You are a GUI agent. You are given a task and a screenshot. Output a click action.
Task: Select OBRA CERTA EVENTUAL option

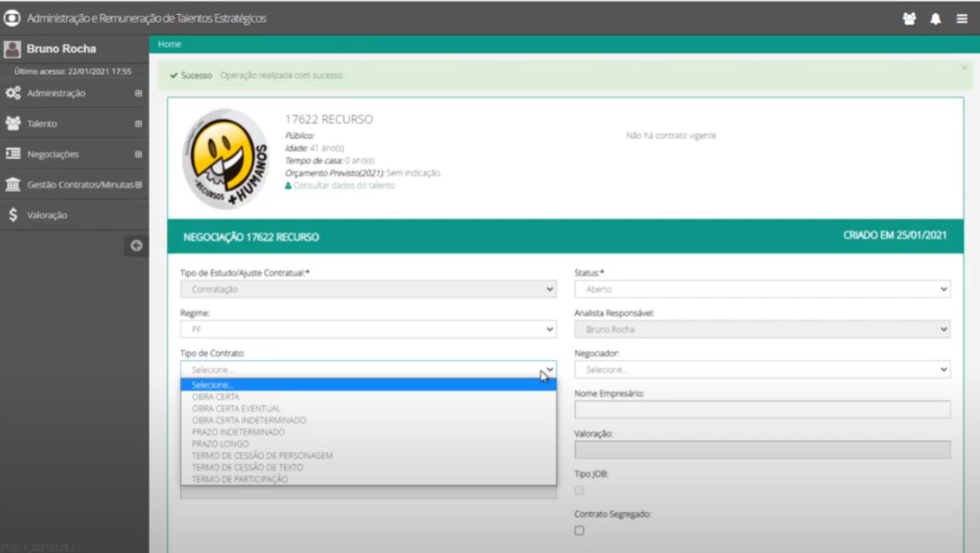pyautogui.click(x=368, y=409)
